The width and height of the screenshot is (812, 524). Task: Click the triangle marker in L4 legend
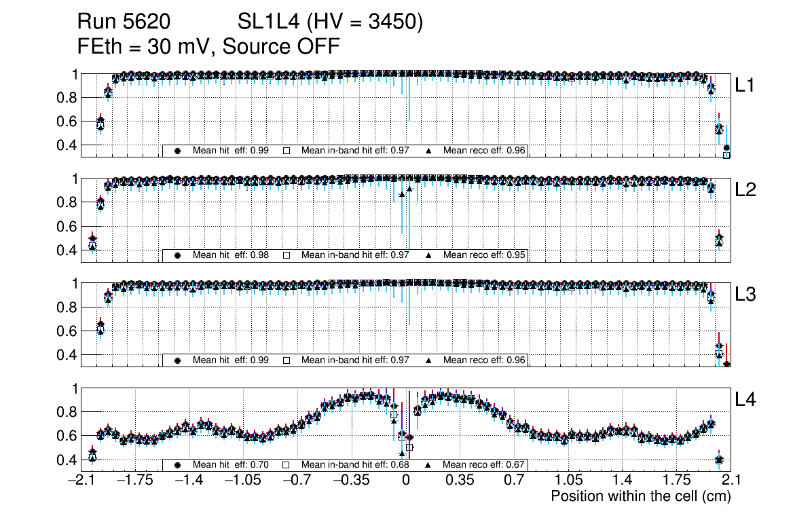(x=429, y=465)
